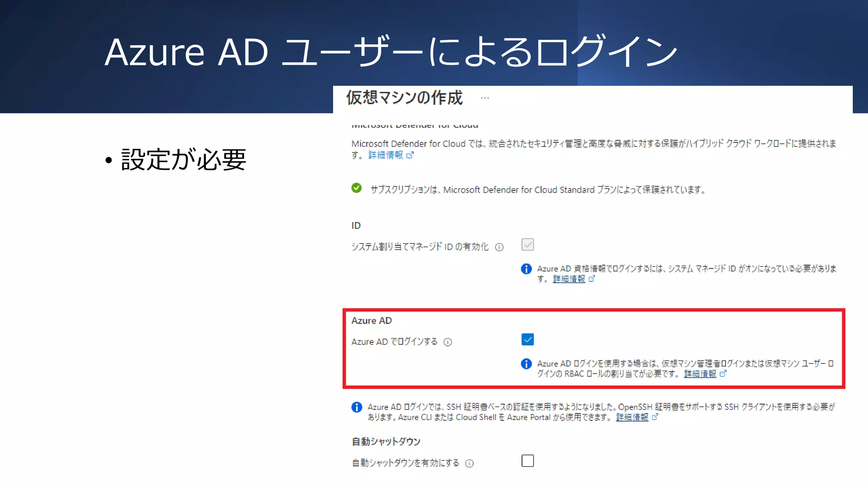Click external-link icon after Defender 詳細情報
868x488 pixels.
click(410, 155)
